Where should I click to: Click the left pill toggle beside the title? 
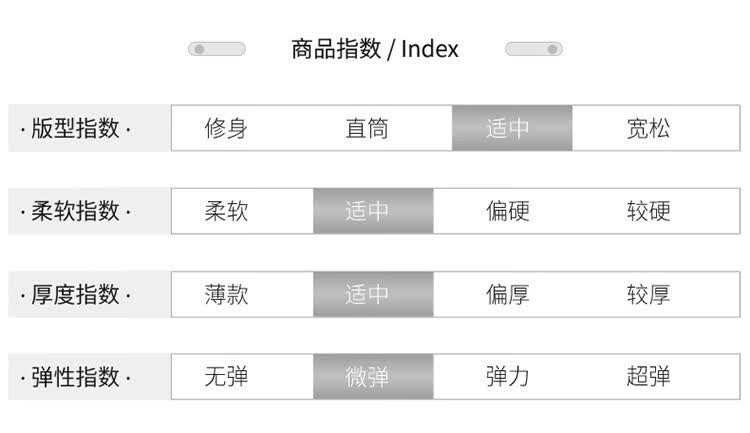click(x=217, y=49)
